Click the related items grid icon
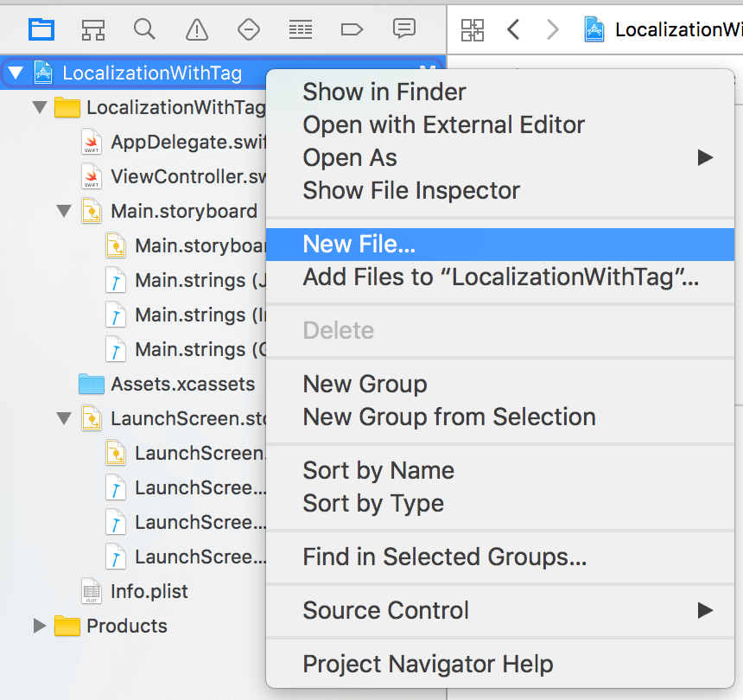743x700 pixels. [x=473, y=30]
